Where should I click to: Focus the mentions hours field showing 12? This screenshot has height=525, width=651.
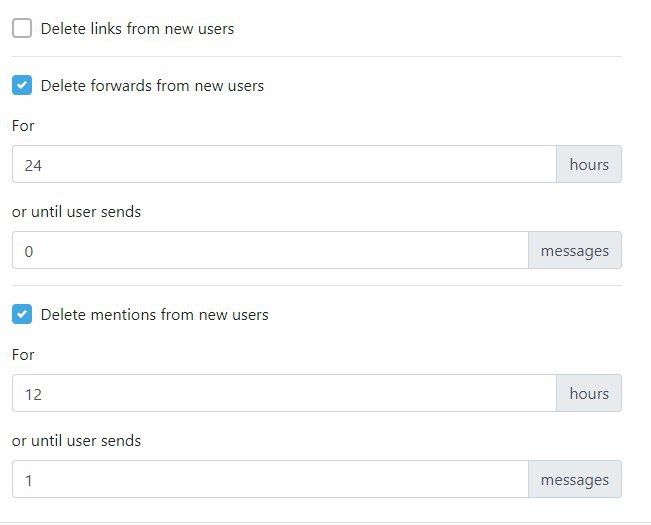[284, 393]
